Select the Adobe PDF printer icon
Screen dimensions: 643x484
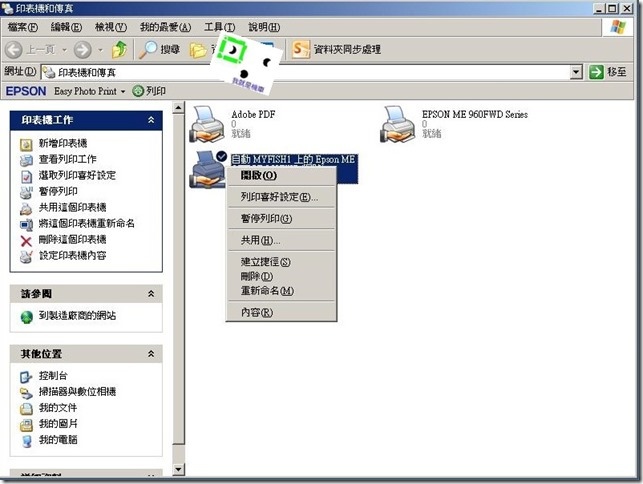coord(207,124)
